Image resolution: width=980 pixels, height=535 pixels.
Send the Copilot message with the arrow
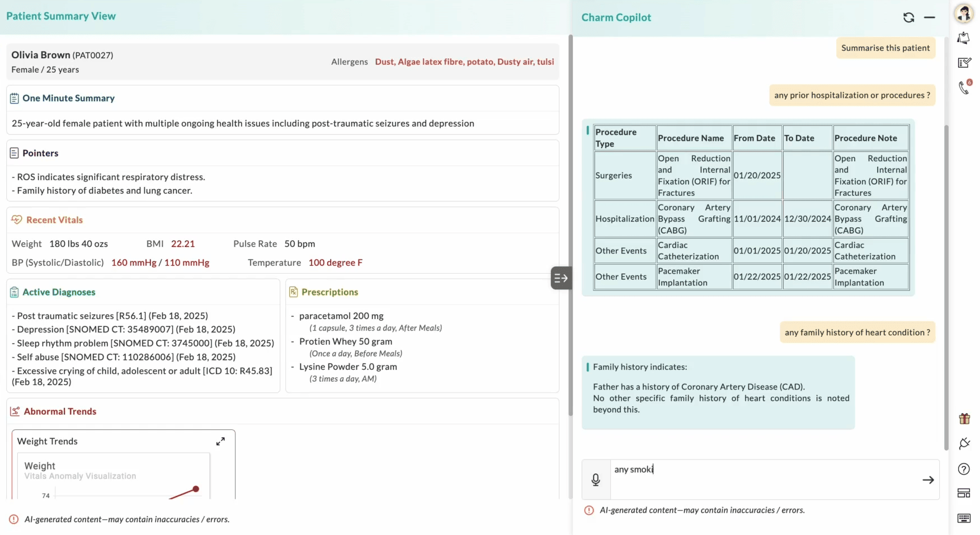point(928,480)
